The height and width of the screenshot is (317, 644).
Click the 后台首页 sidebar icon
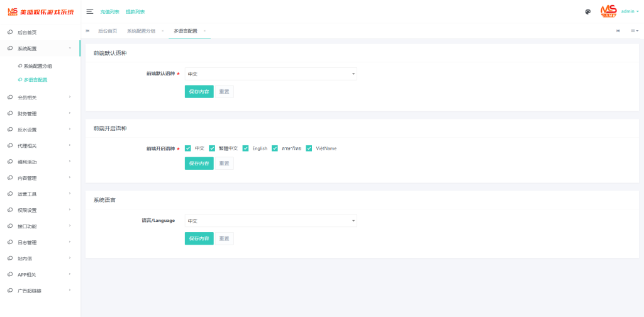(x=11, y=32)
